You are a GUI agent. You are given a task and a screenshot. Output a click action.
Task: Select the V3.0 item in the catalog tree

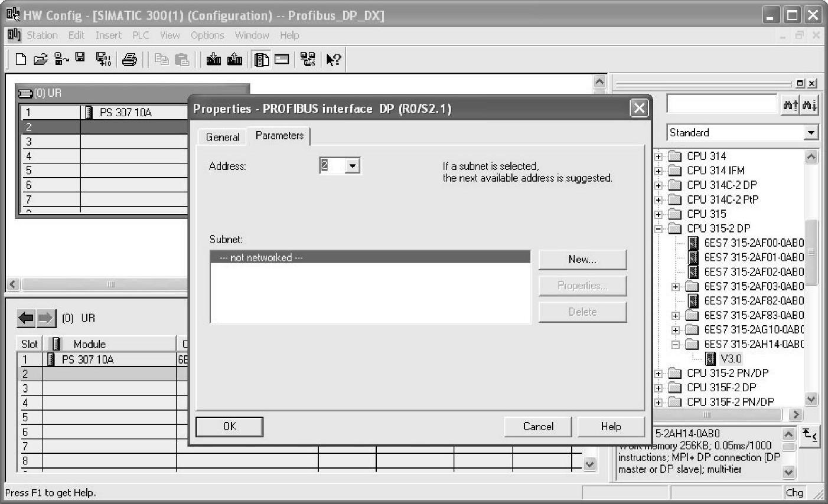tap(731, 359)
